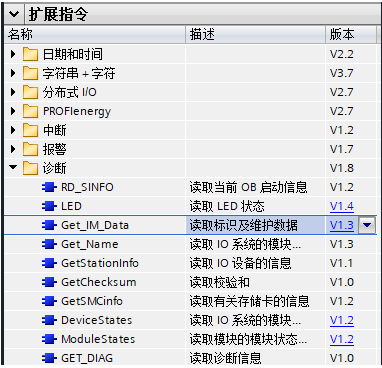Click the ModuleStates instruction block icon
The height and width of the screenshot is (368, 382).
coord(49,339)
